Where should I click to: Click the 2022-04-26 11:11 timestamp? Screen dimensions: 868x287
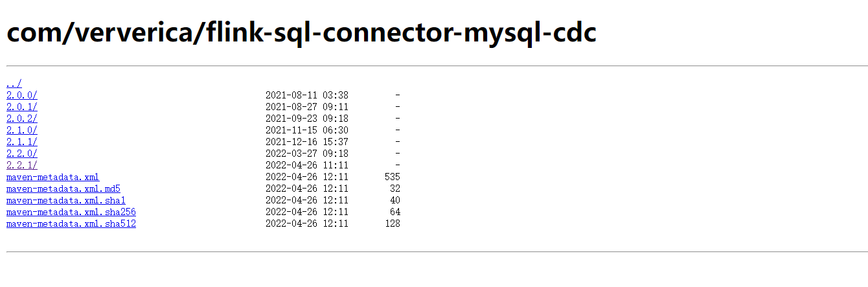click(307, 165)
